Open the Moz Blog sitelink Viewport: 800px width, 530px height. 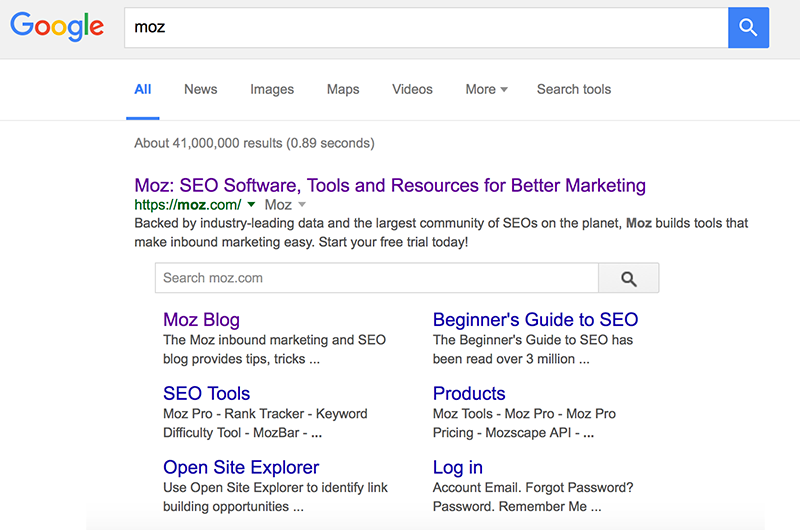coord(201,320)
